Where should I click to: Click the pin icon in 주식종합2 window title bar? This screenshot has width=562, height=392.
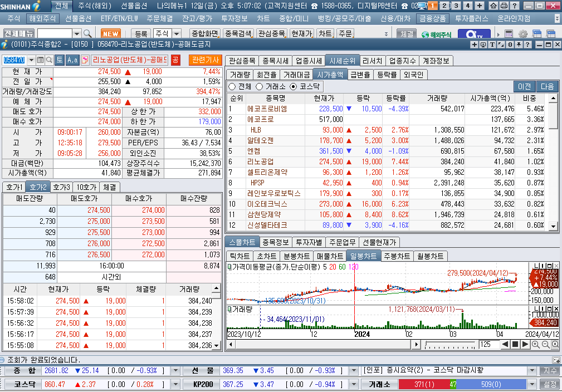click(519, 45)
